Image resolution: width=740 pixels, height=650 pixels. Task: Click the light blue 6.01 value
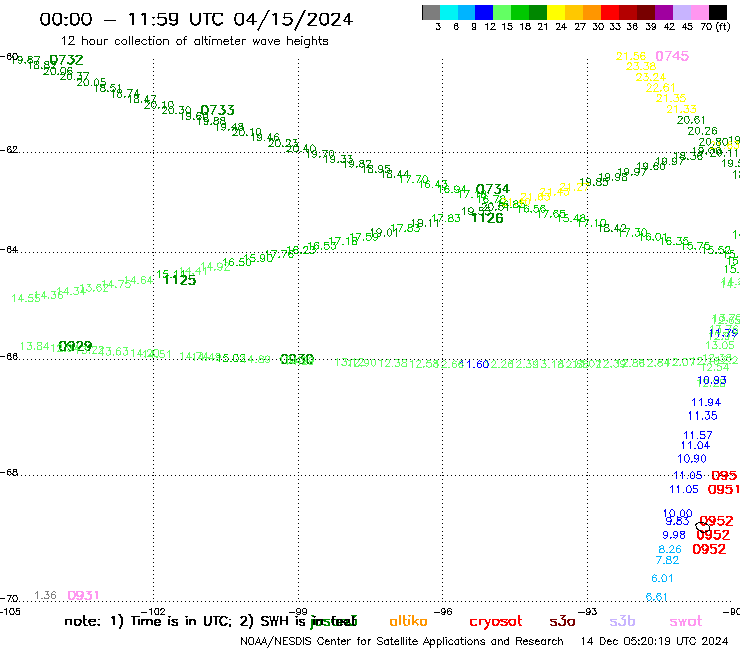click(662, 578)
